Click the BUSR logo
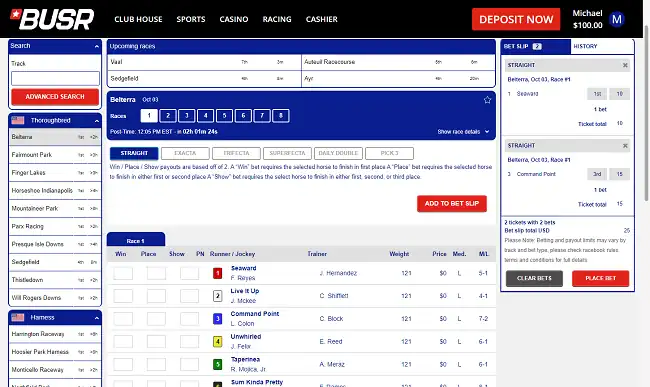The height and width of the screenshot is (387, 650). click(x=52, y=19)
